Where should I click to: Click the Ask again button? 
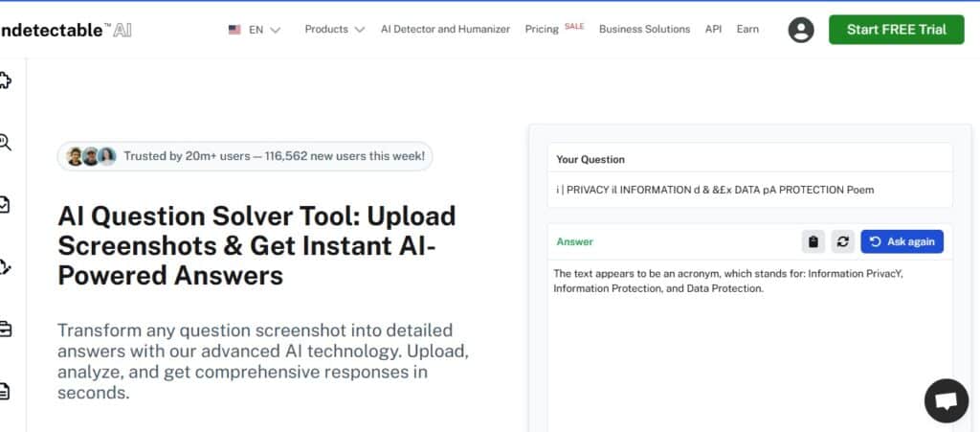click(x=902, y=241)
